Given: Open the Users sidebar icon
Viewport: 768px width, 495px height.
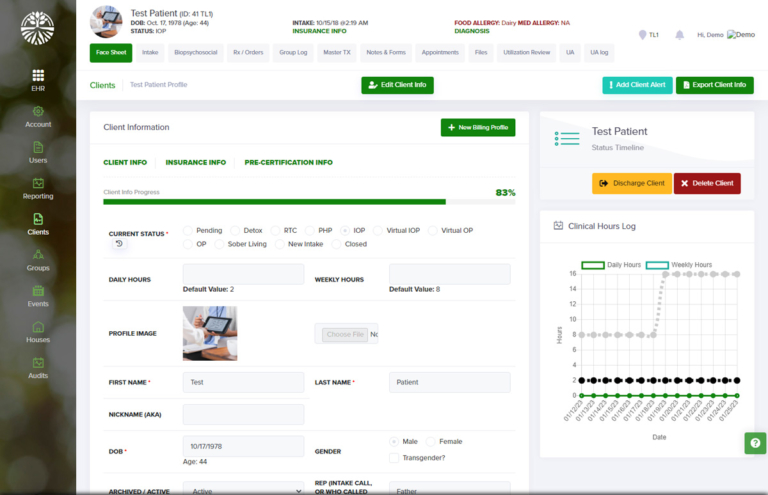Looking at the screenshot, I should pos(38,147).
